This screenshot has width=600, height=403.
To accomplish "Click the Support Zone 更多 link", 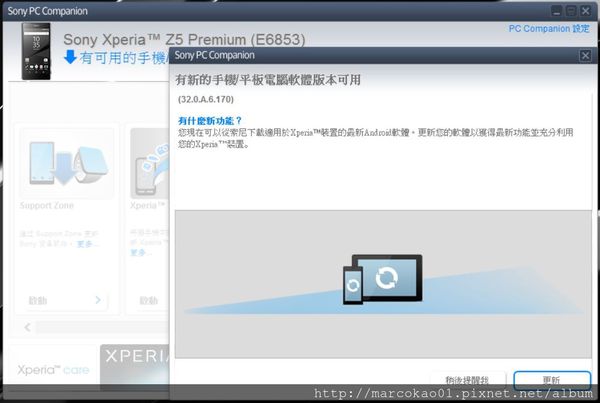I will 87,244.
